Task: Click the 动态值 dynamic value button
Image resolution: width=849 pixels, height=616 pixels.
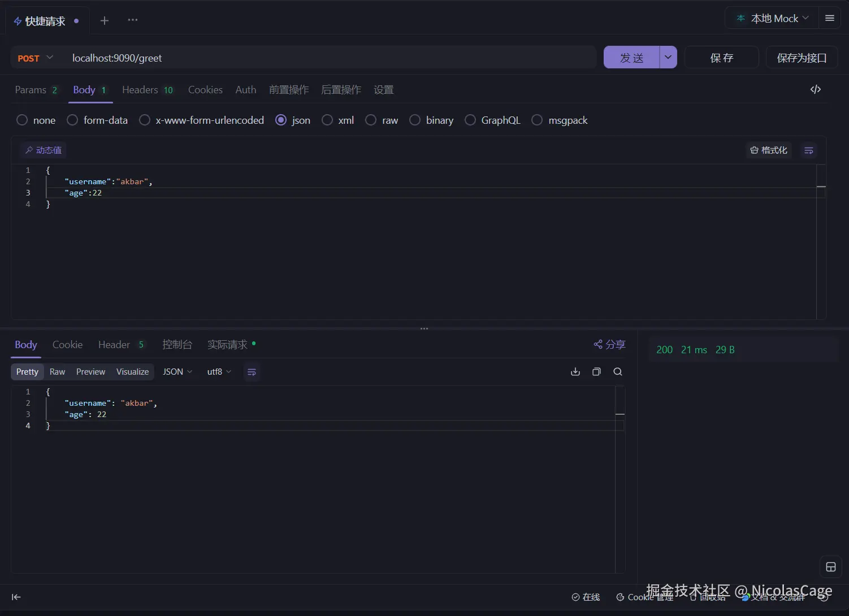Action: pyautogui.click(x=44, y=150)
